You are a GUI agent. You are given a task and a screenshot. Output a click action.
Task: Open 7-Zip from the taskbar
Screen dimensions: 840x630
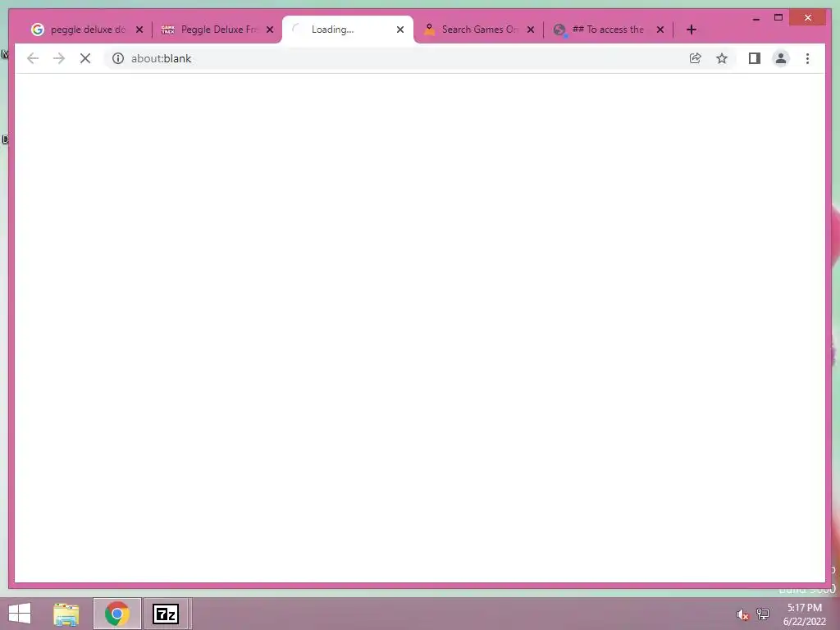[166, 614]
